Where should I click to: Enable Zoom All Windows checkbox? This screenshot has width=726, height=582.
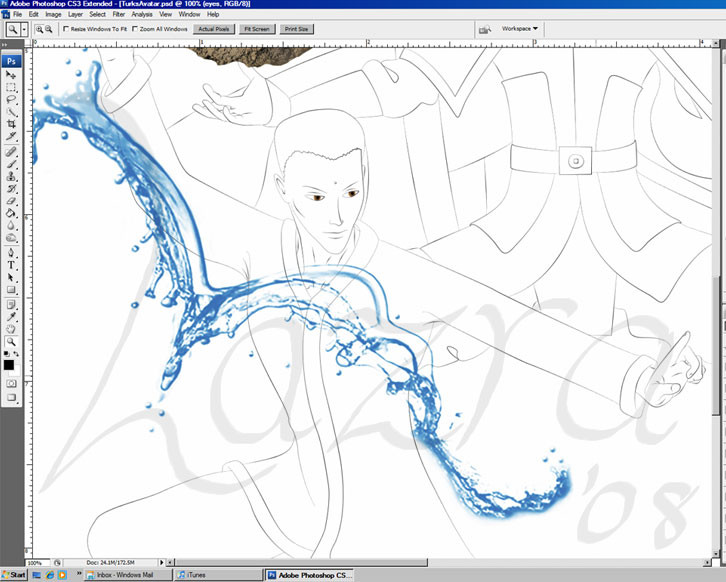[135, 29]
